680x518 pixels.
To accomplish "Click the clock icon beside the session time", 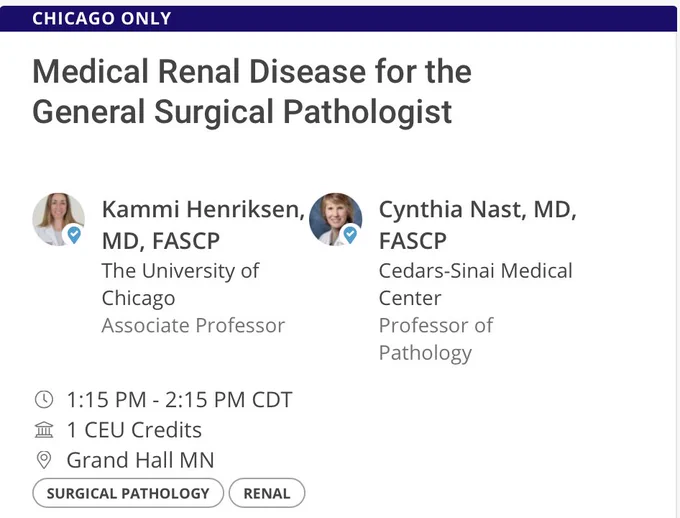I will [44, 400].
